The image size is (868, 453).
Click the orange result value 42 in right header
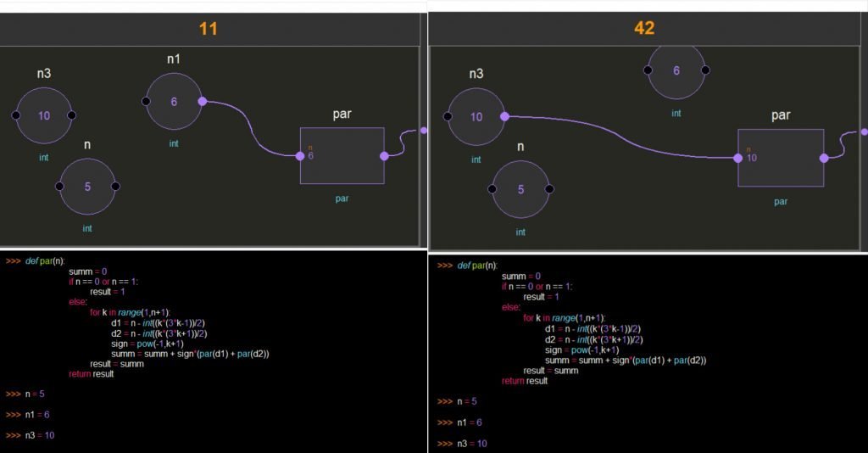tap(644, 28)
